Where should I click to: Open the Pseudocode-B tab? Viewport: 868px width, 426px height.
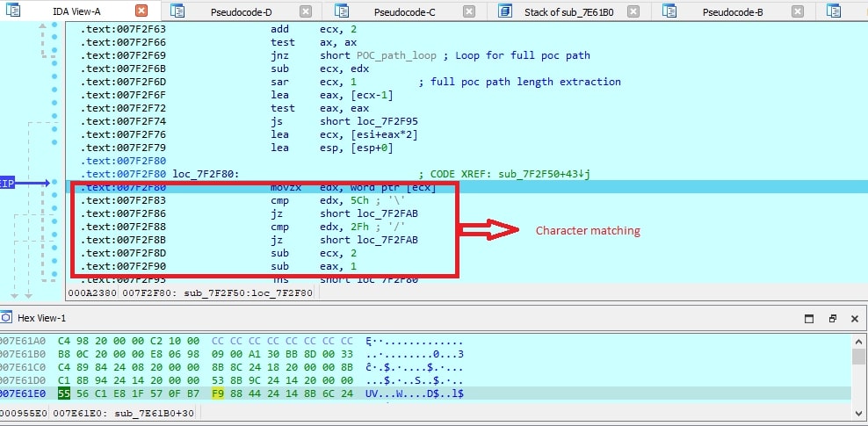tap(733, 11)
